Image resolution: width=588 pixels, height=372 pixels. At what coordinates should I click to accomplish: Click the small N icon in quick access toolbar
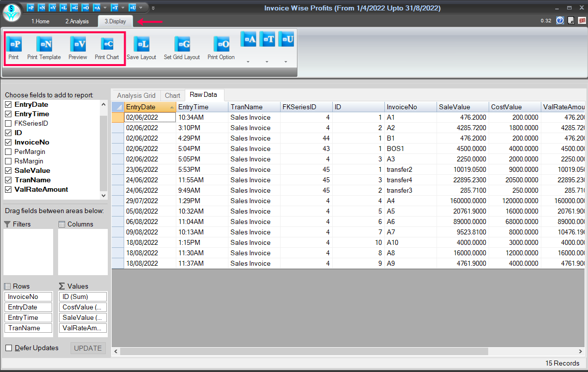[x=42, y=7]
